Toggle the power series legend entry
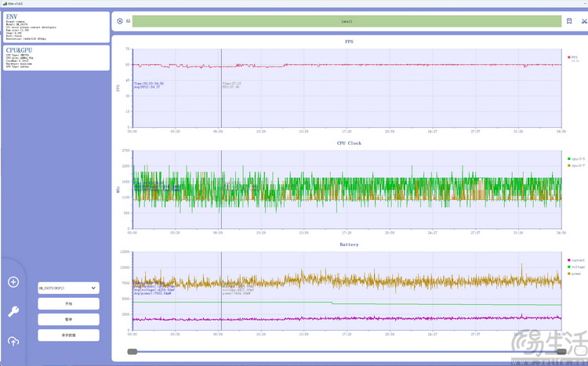 575,274
